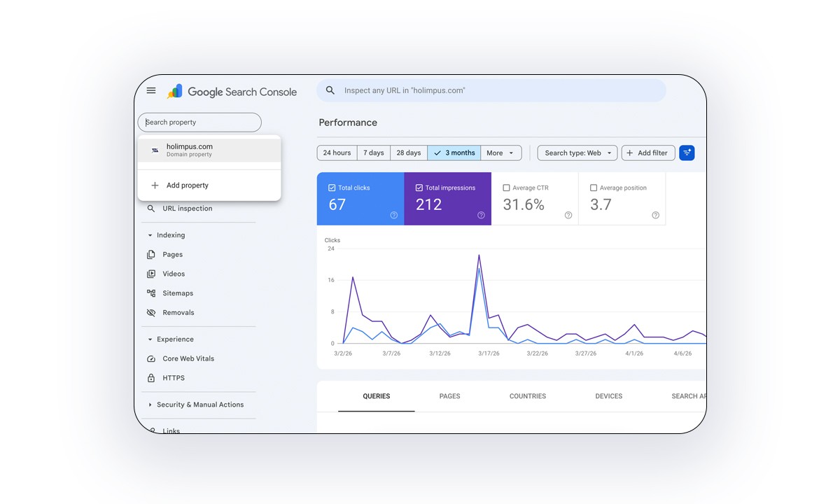Click the 3/17/26 date label on chart

[489, 353]
